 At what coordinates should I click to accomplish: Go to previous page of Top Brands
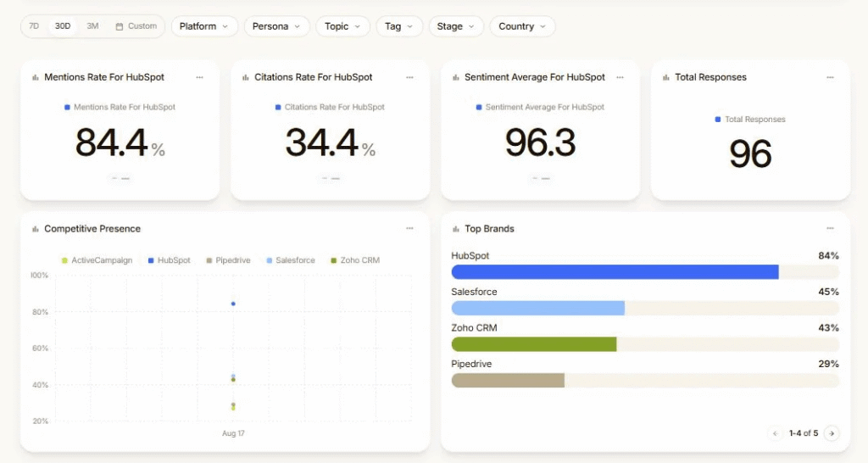775,433
